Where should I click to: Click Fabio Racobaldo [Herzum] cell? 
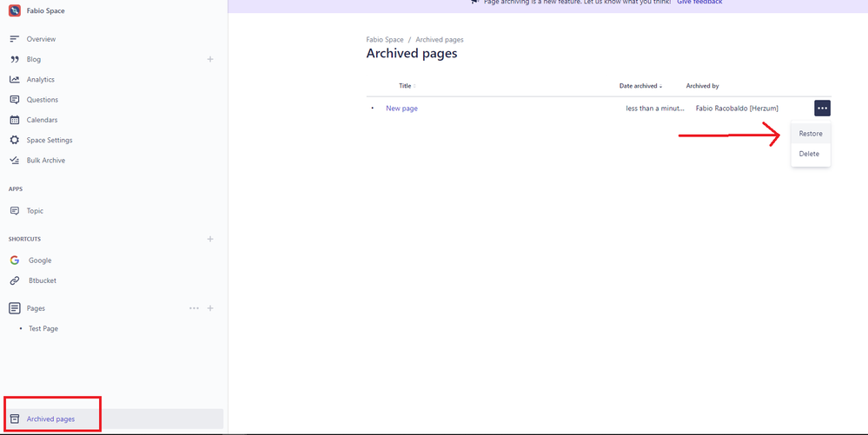click(737, 109)
